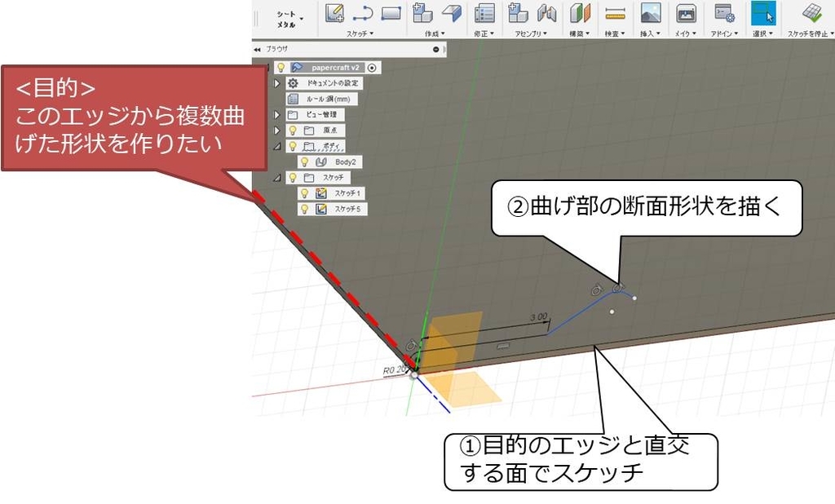Select the Create Sketch icon
This screenshot has height=504, width=835.
pos(335,12)
